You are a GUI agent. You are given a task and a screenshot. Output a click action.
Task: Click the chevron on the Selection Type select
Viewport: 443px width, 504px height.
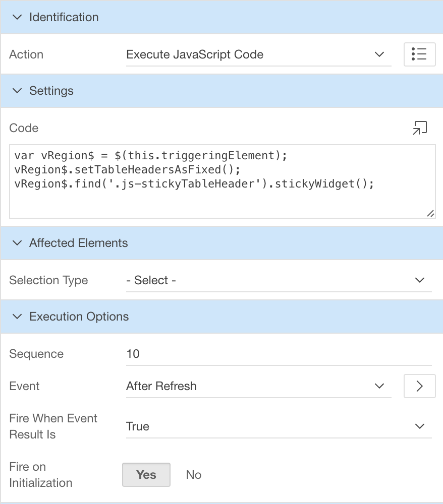(x=419, y=280)
